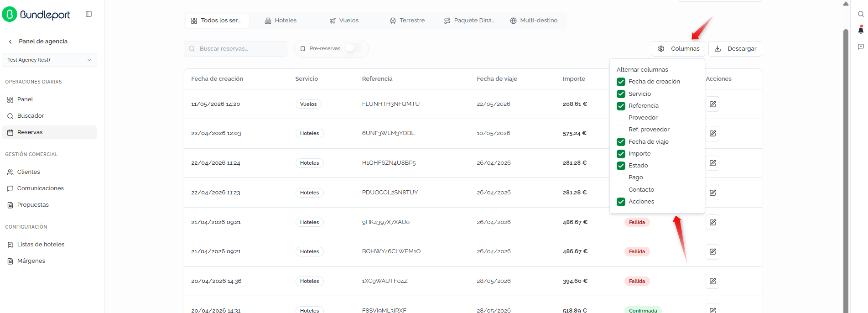The height and width of the screenshot is (313, 868).
Task: Click Fallida status for 9HK4397X7XAU0
Action: coord(637,222)
